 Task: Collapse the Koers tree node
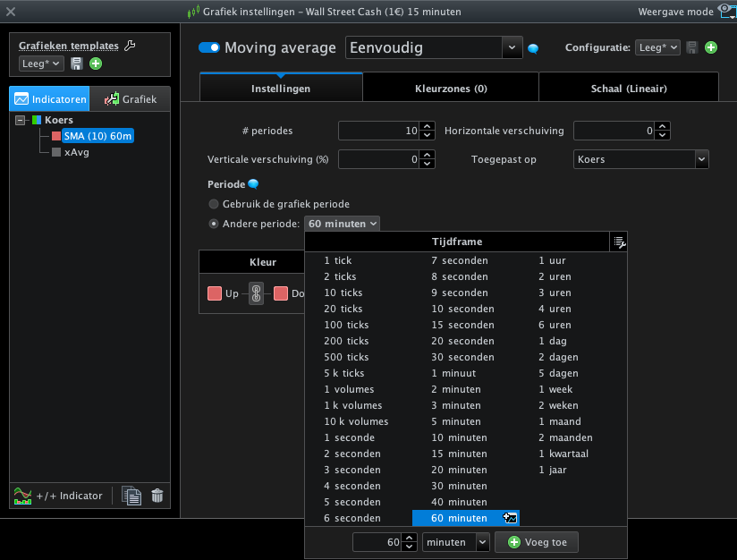coord(20,120)
